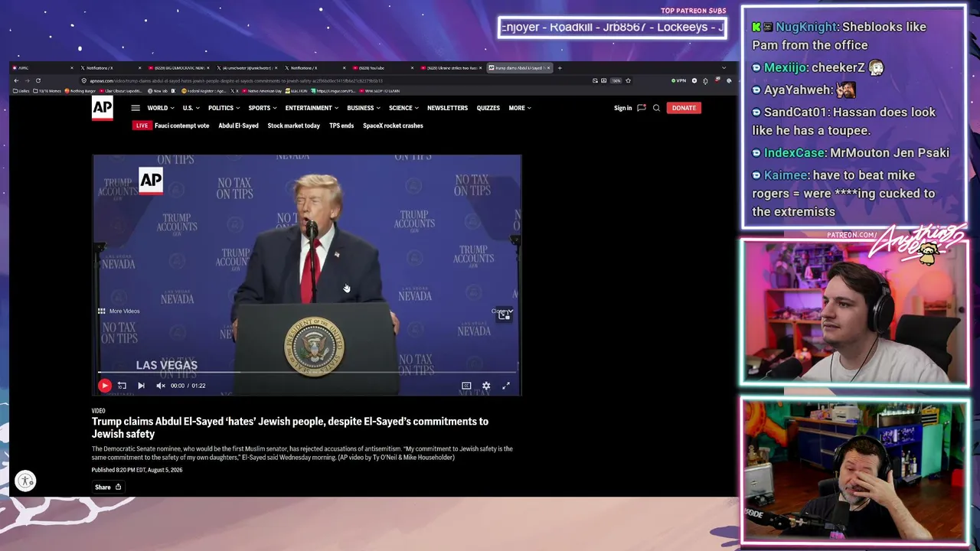Share this AP video article
980x551 pixels.
coord(108,487)
